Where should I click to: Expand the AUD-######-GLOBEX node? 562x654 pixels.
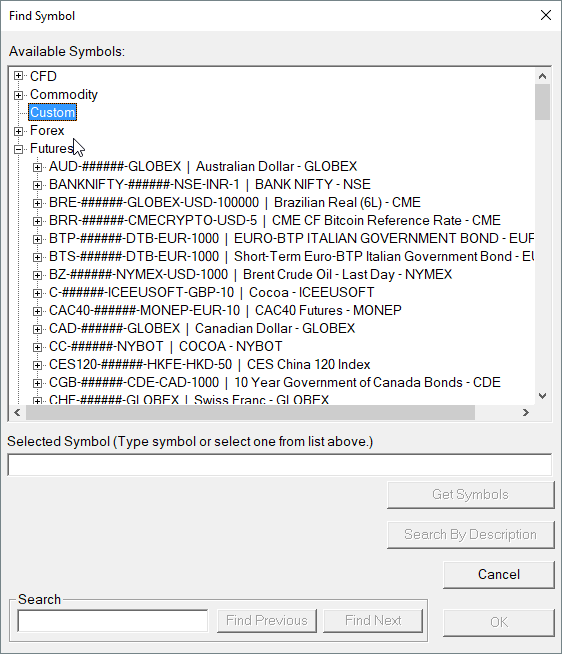38,167
